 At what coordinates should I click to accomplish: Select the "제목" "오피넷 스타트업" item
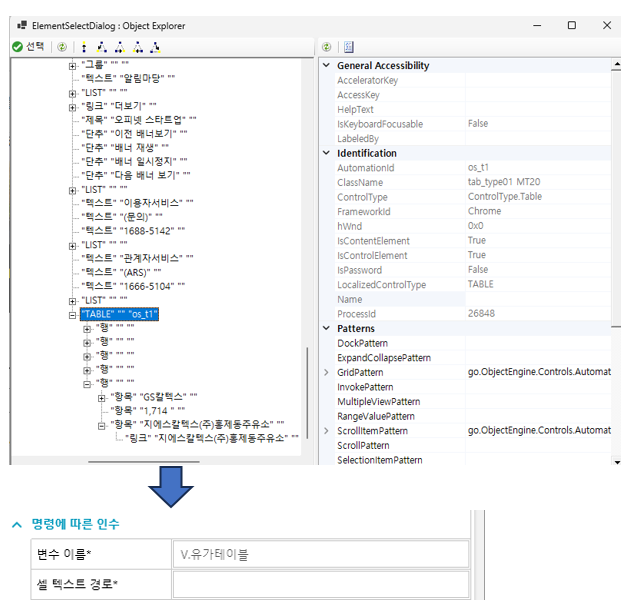pos(138,120)
